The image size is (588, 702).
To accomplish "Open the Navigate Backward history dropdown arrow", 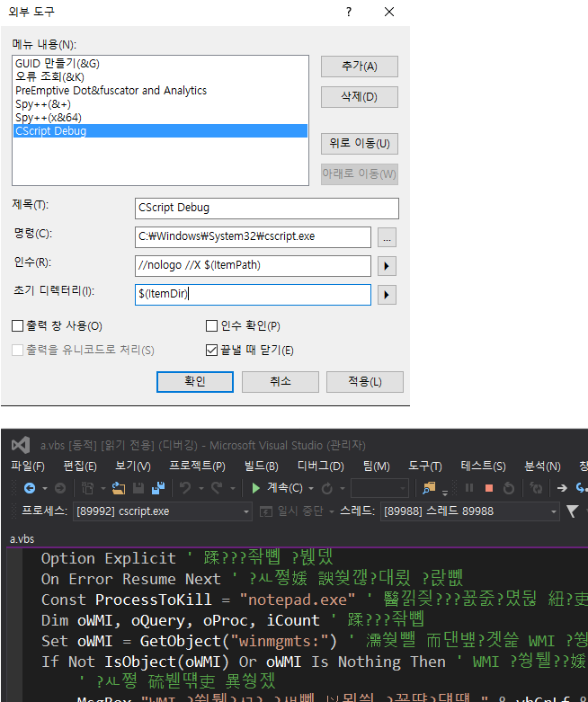I will [45, 488].
